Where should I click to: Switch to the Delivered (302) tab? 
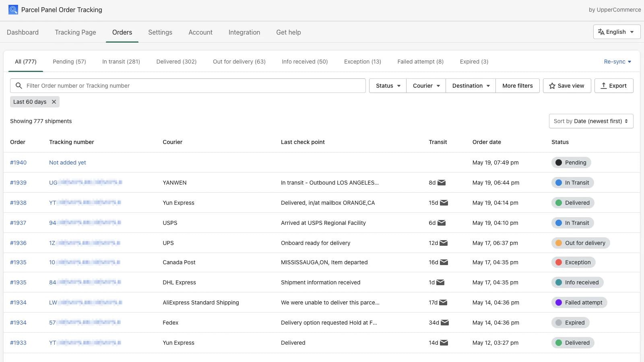[x=176, y=61]
